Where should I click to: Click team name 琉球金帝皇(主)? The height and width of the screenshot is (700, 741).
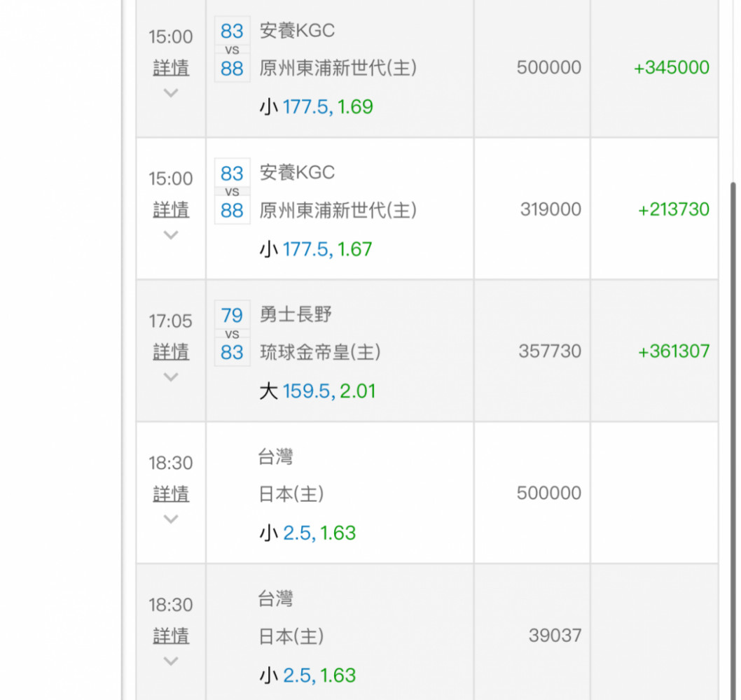pyautogui.click(x=320, y=352)
